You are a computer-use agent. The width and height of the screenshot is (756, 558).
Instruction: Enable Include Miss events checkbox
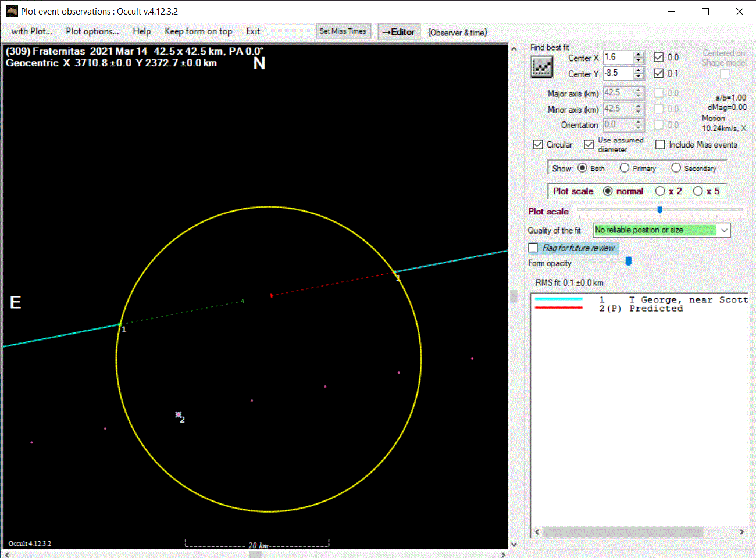660,145
